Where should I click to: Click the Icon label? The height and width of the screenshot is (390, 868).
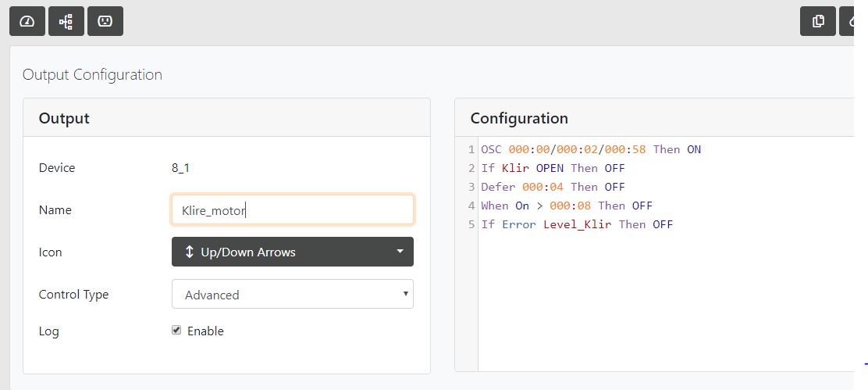[51, 252]
